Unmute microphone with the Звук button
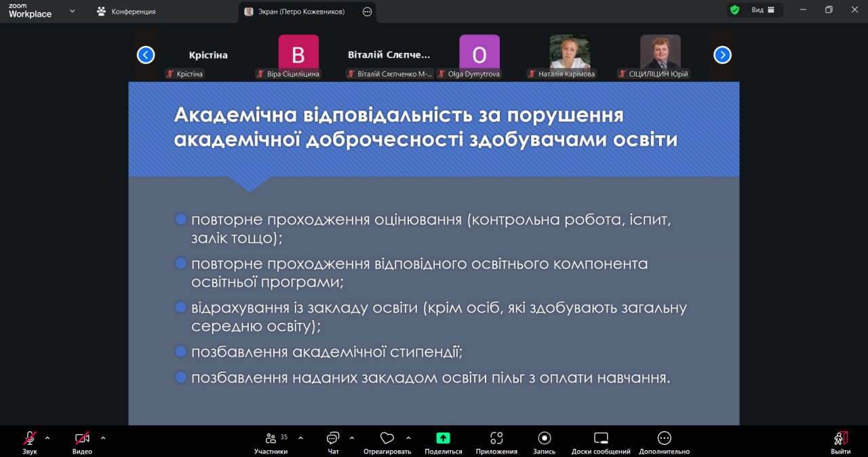 pos(30,438)
